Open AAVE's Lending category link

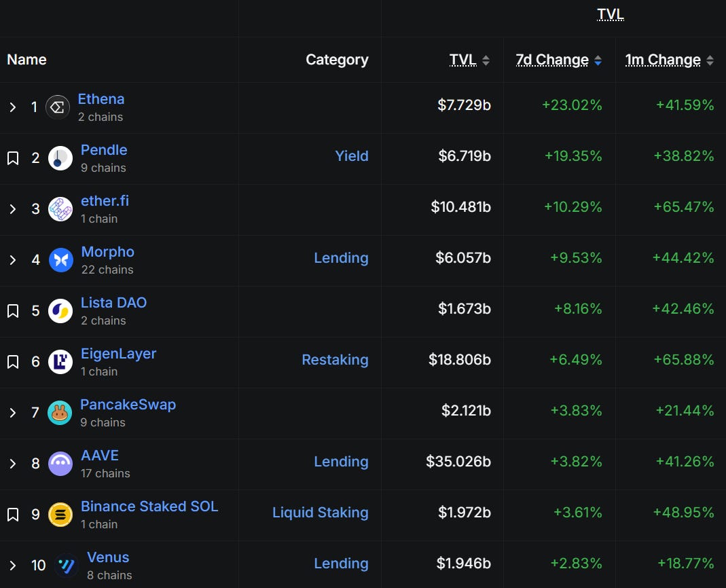click(341, 462)
